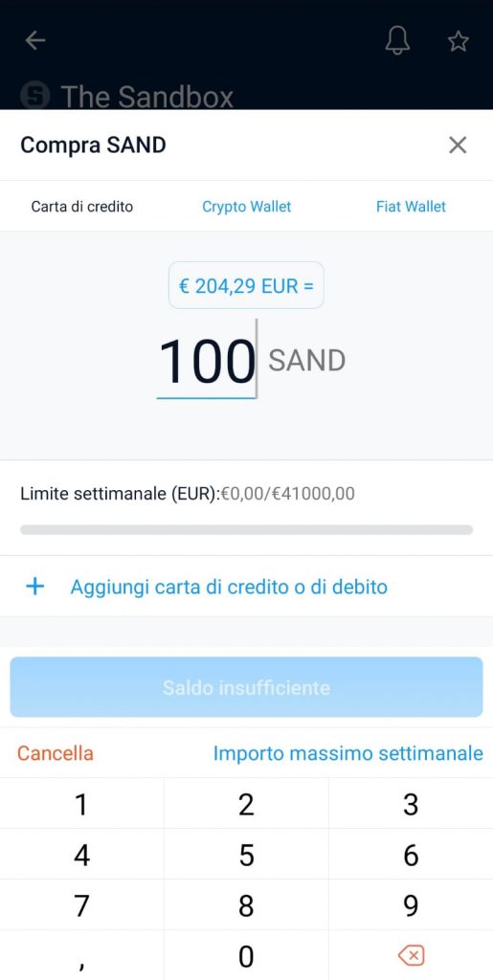Screen dimensions: 493x980
Task: Tap the comma decimal key
Action: (x=82, y=955)
